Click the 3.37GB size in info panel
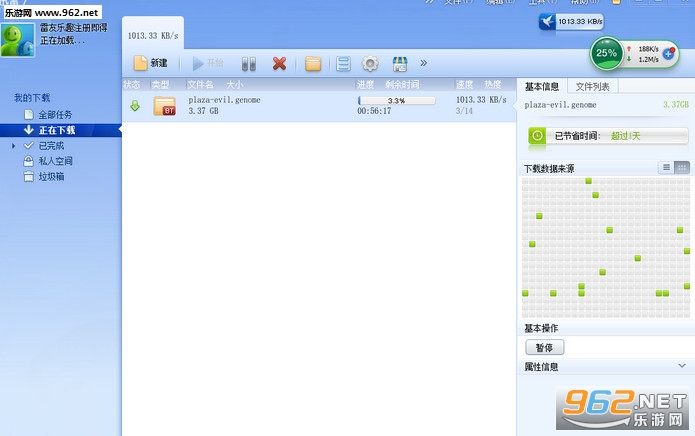The image size is (695, 436). coord(676,105)
